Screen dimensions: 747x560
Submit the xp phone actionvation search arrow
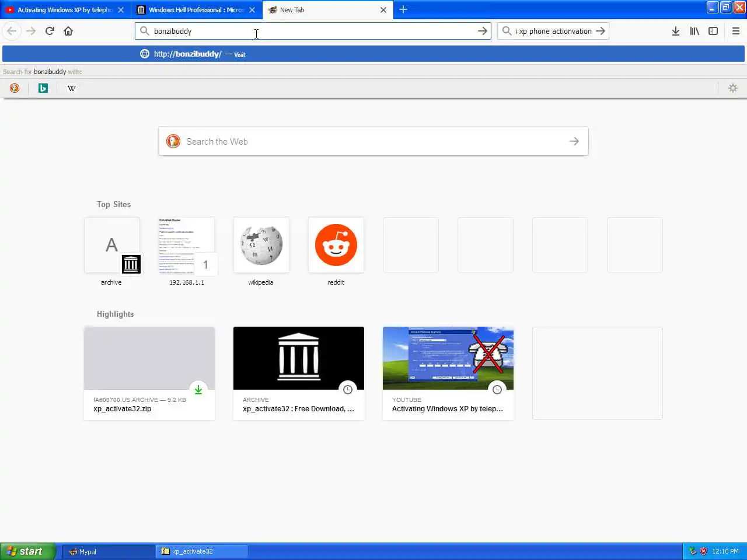[x=601, y=31]
